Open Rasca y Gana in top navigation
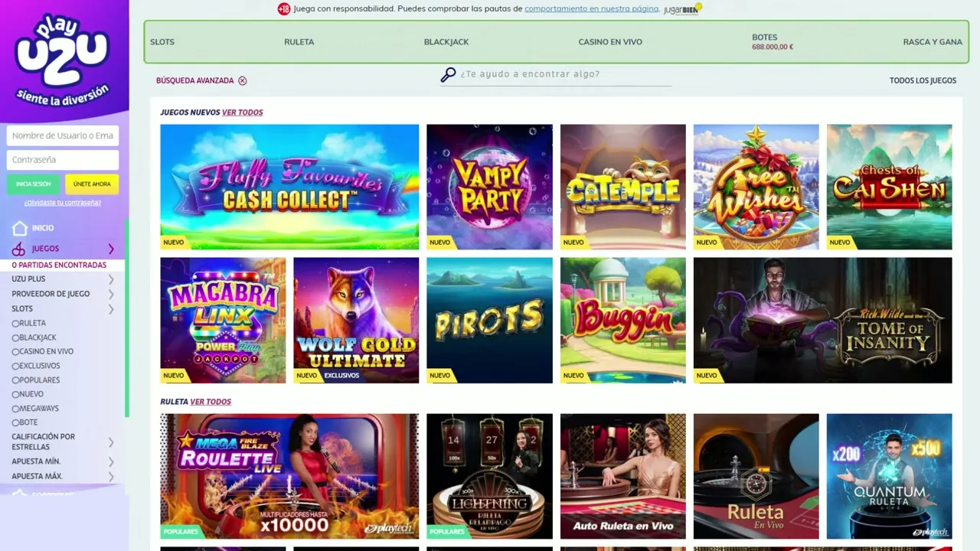The width and height of the screenshot is (980, 551). (933, 42)
